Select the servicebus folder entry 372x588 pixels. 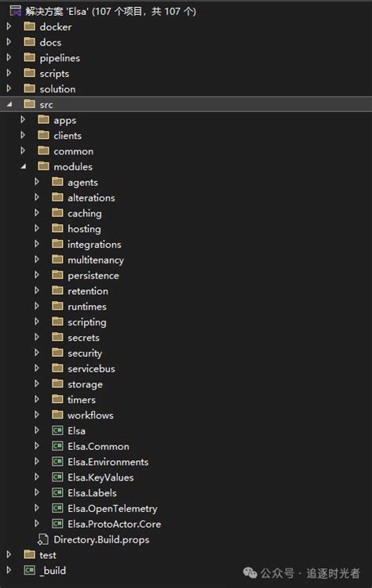point(91,368)
